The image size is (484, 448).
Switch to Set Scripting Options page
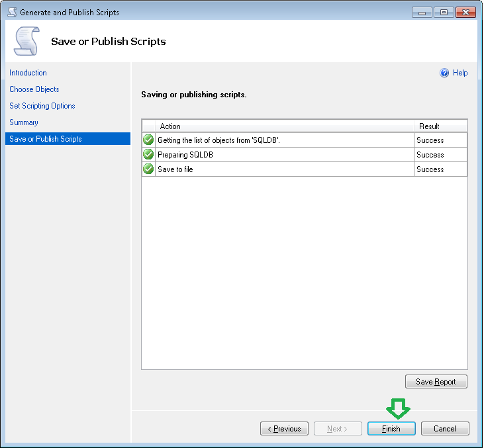point(42,106)
